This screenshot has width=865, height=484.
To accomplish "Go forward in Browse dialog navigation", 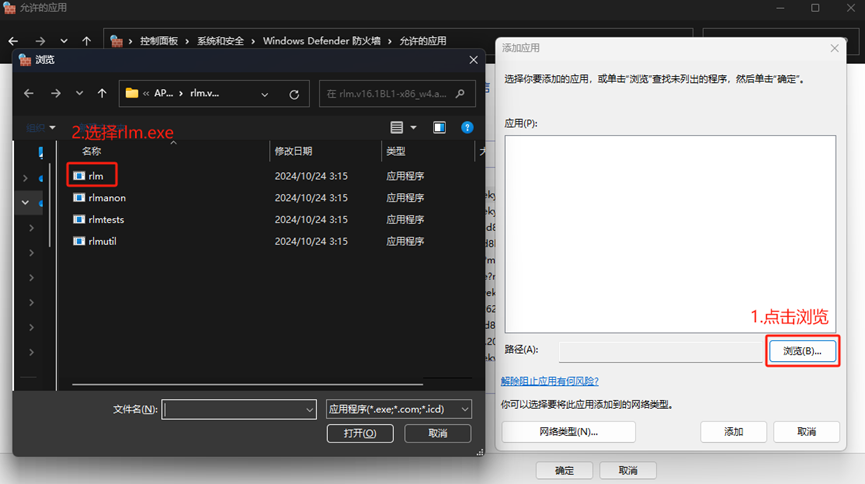I will coord(56,94).
